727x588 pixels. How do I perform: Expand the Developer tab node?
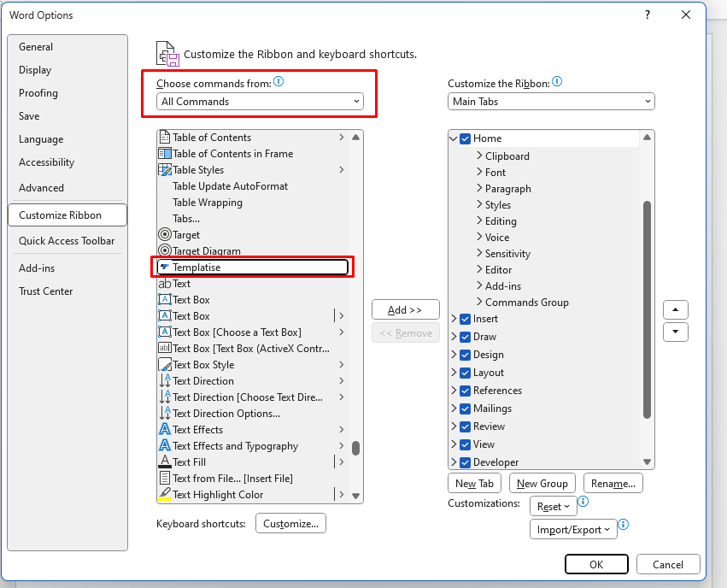[x=454, y=462]
